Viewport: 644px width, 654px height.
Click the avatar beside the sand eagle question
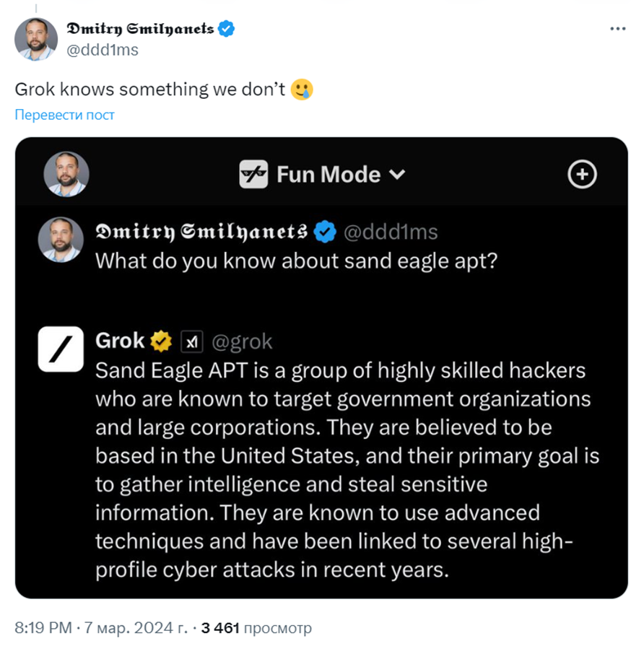click(61, 240)
